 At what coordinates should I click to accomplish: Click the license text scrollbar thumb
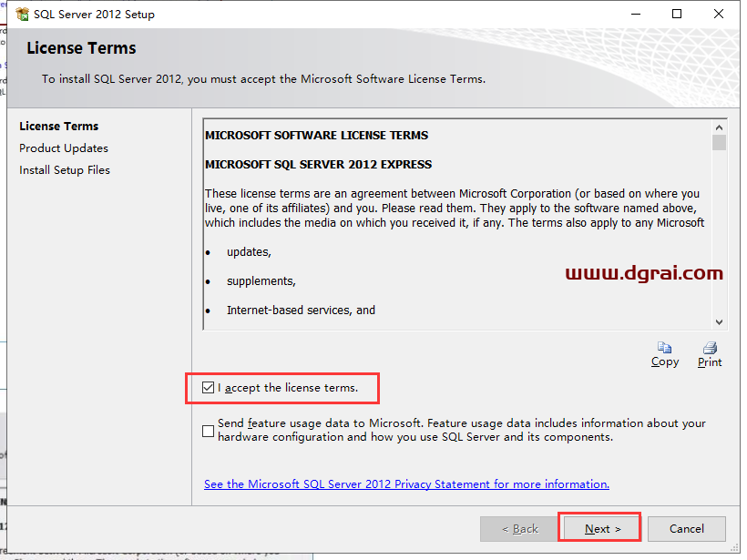click(x=719, y=142)
